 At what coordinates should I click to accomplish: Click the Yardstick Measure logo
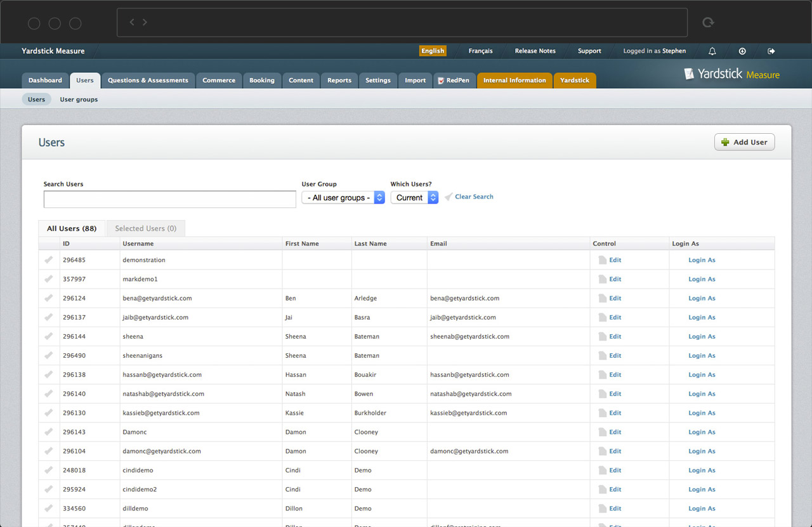(x=731, y=74)
